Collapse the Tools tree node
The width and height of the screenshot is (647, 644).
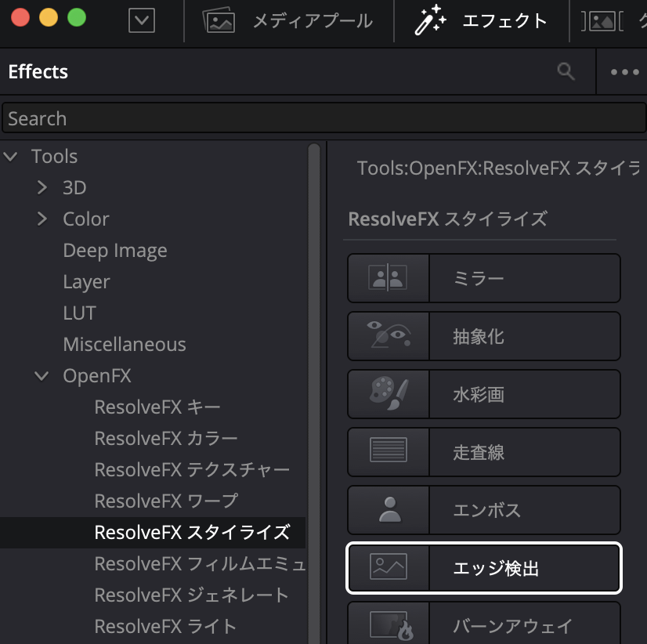click(x=11, y=156)
